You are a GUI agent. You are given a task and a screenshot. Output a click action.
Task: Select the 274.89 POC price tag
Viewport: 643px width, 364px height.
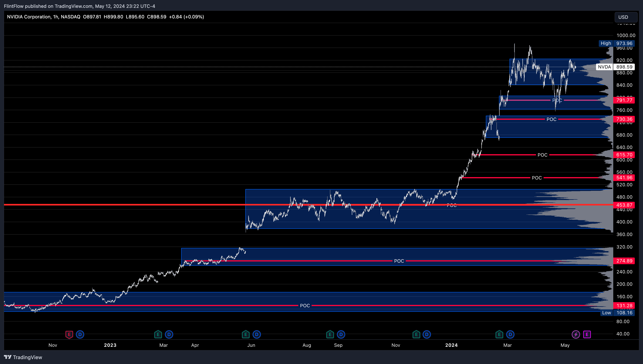(624, 261)
